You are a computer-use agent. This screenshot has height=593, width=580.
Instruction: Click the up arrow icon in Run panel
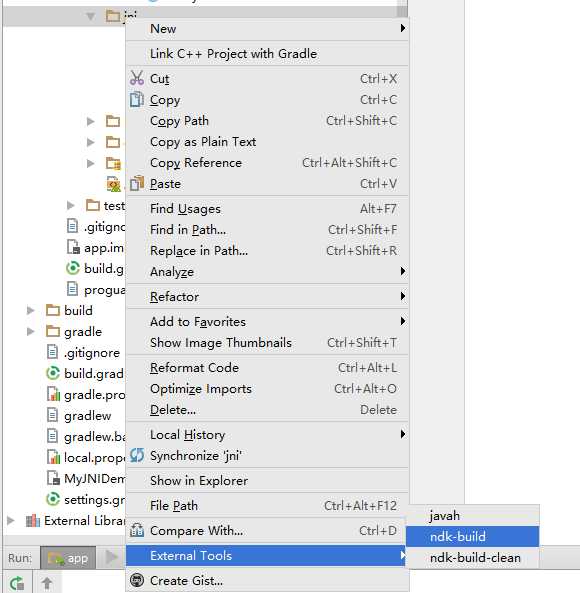(x=47, y=583)
